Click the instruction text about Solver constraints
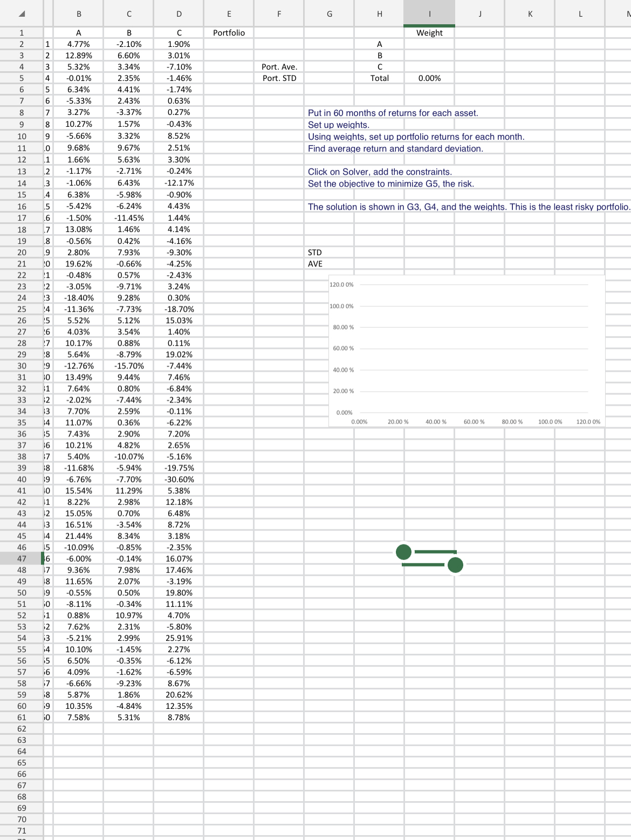Viewport: 631px width, 840px height. tap(380, 172)
